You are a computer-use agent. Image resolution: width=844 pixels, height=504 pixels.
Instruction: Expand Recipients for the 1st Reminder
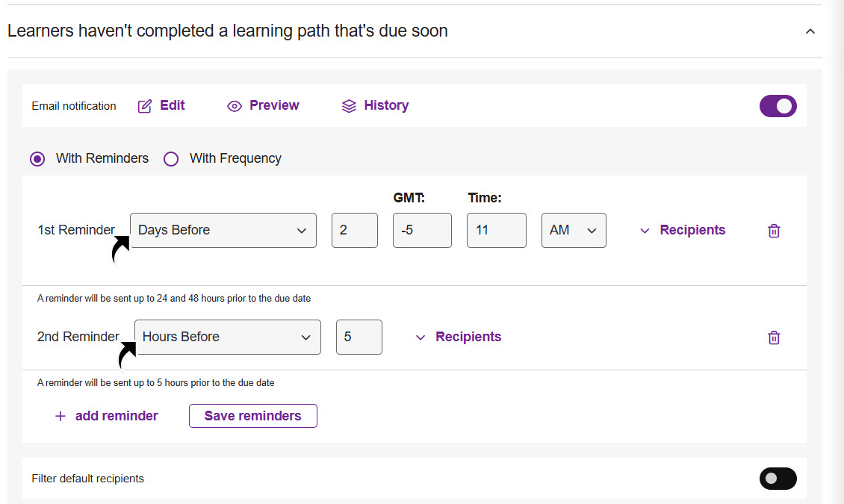tap(683, 230)
